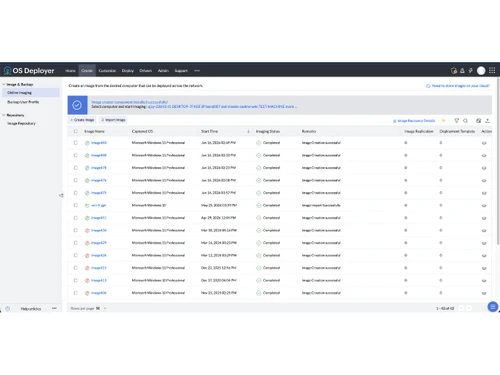This screenshot has height=375, width=500.
Task: Open the Admin tab
Action: [163, 71]
